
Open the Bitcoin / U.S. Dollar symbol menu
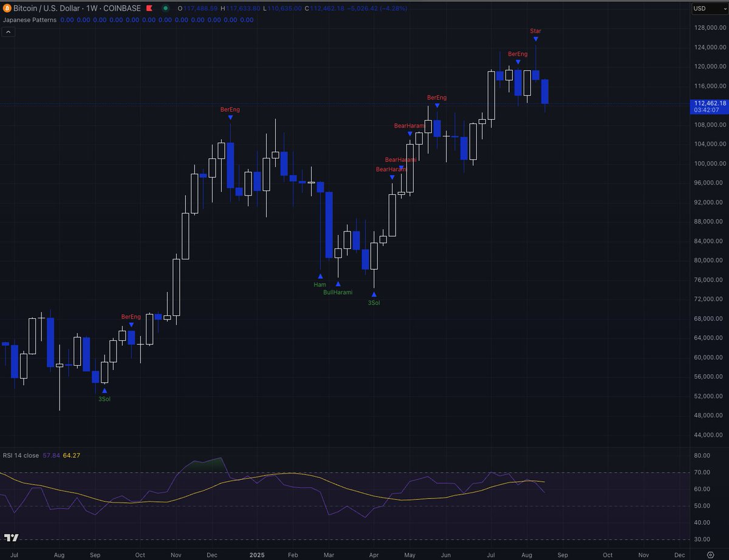tap(47, 9)
